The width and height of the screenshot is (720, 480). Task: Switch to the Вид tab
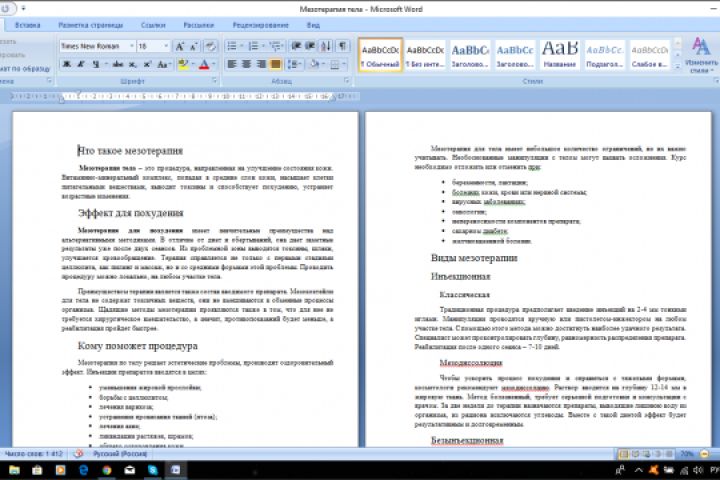[x=313, y=25]
